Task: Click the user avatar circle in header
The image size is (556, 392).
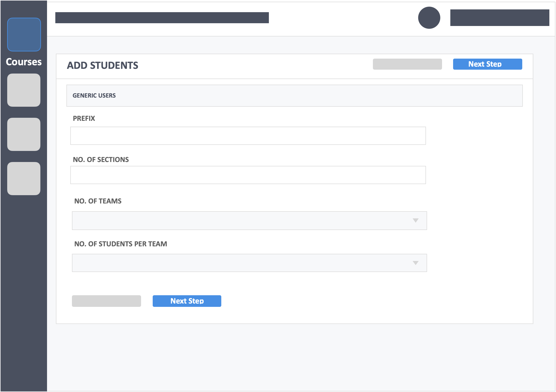Action: pos(429,18)
